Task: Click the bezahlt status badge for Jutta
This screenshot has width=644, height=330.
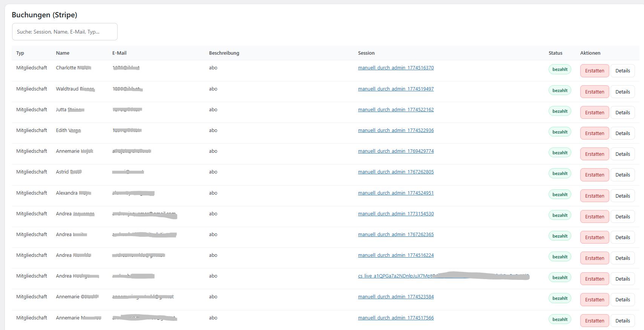Action: pyautogui.click(x=560, y=111)
